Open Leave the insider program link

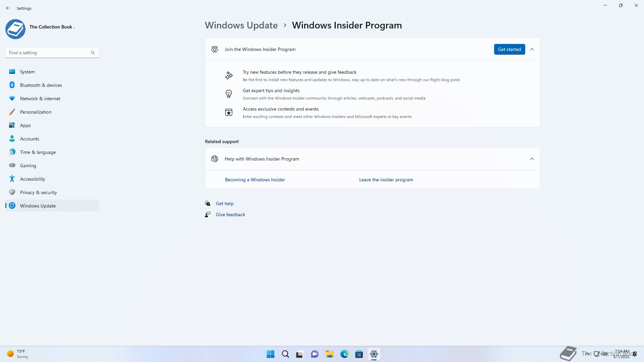click(x=386, y=180)
